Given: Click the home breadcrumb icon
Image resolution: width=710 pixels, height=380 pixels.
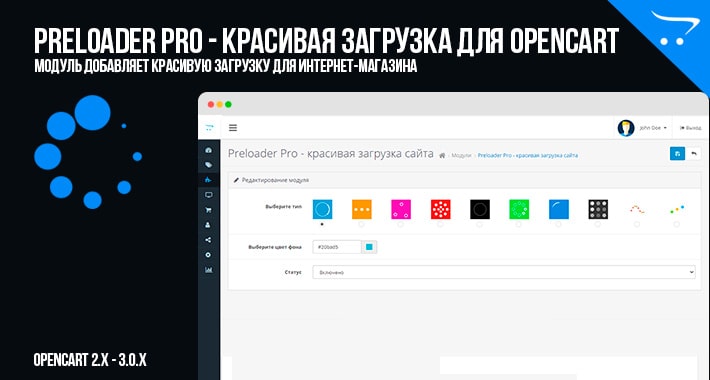Looking at the screenshot, I should pyautogui.click(x=442, y=155).
